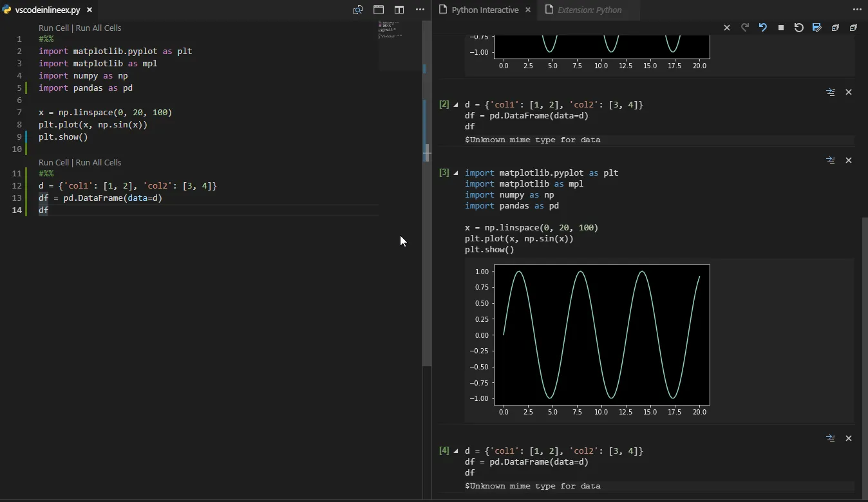This screenshot has height=502, width=868.
Task: Click the disabled redo icon in interactive toolbar
Action: (744, 28)
